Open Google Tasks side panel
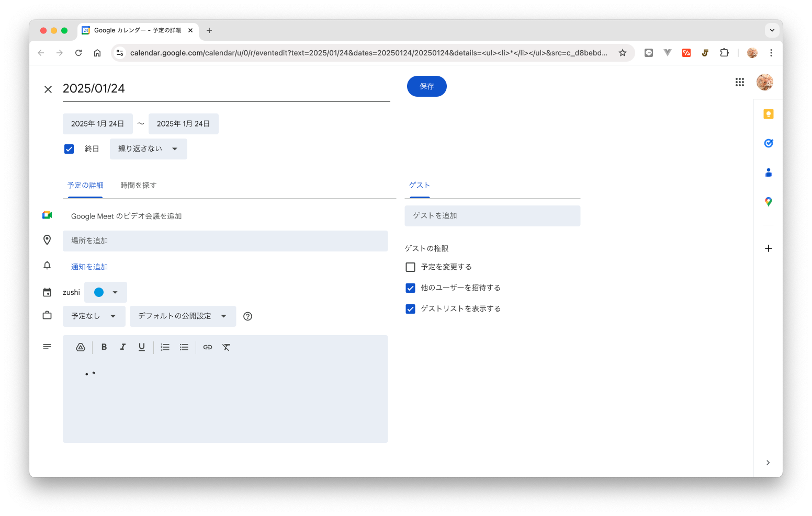Image resolution: width=812 pixels, height=516 pixels. click(x=769, y=143)
